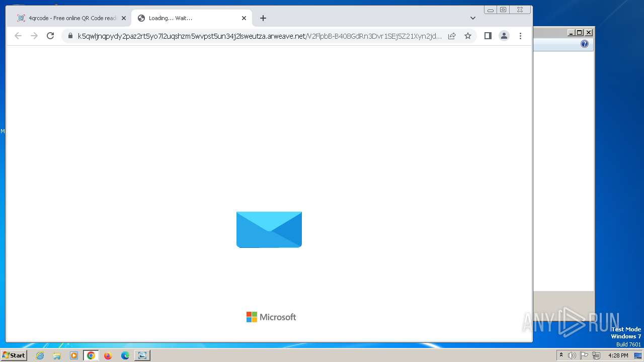Close the Loading… Wait… tab
Image resolution: width=644 pixels, height=362 pixels.
(244, 18)
